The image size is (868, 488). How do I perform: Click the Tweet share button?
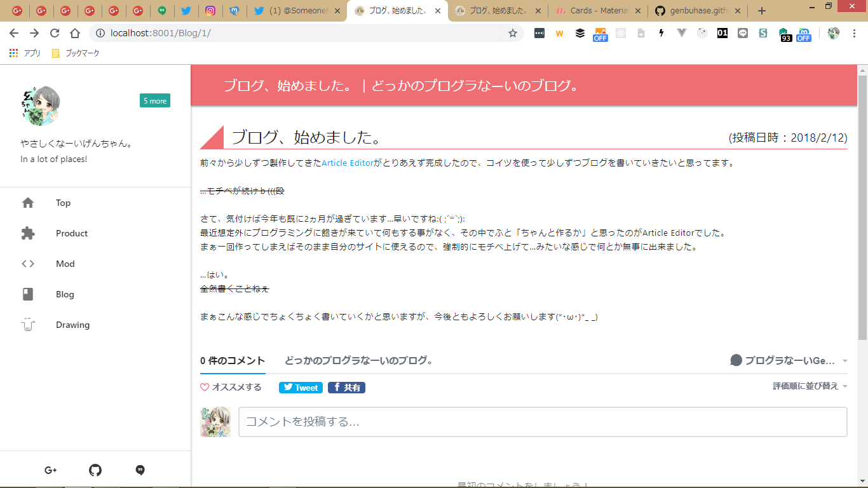[301, 388]
